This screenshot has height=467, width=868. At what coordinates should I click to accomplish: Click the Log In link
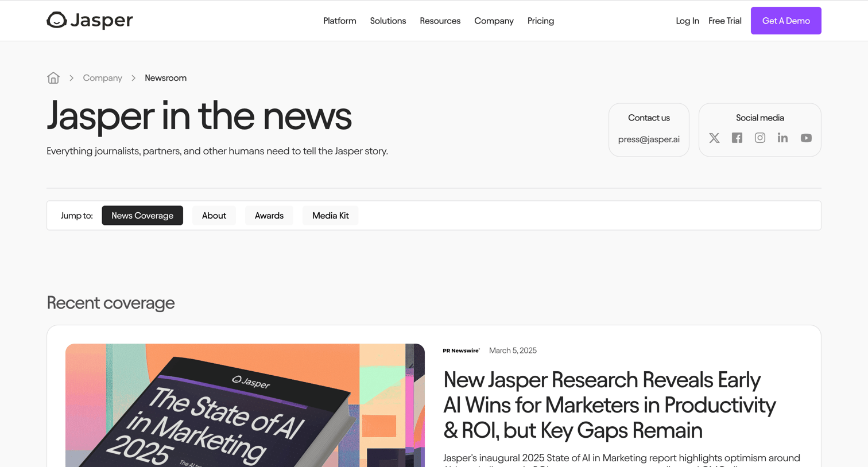(x=687, y=21)
